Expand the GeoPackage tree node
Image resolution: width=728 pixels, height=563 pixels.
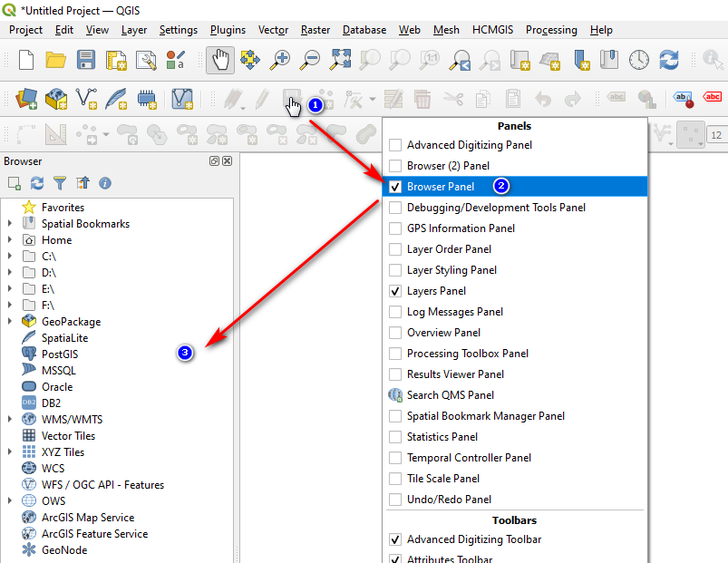pyautogui.click(x=10, y=321)
